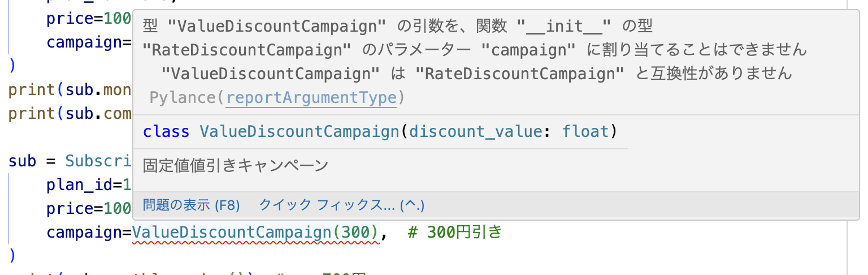Open the reportArgumentType documentation link
Screen dimensions: 868x275
311,98
